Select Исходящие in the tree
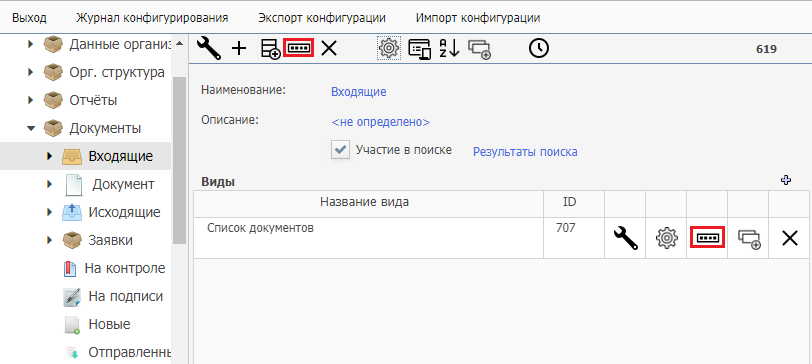This screenshot has height=364, width=812. pyautogui.click(x=124, y=212)
